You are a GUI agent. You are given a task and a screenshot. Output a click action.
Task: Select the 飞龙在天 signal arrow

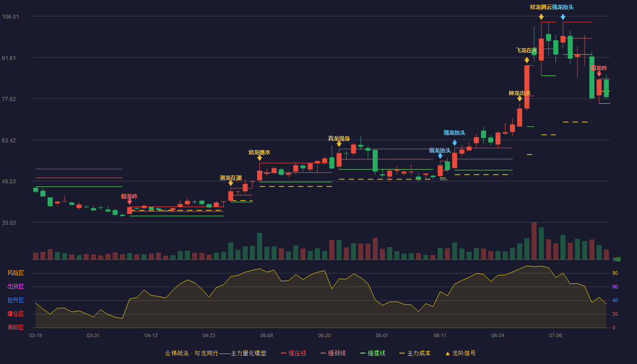[x=527, y=60]
